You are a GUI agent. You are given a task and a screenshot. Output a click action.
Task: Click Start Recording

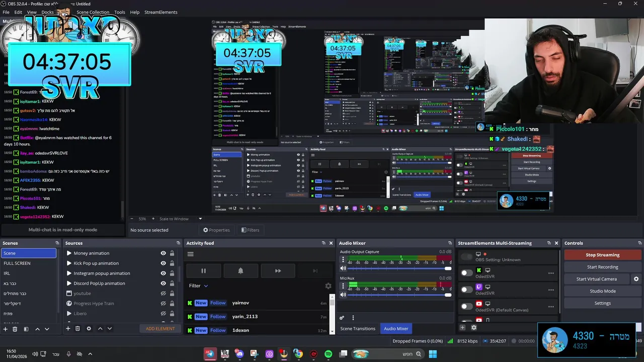click(602, 267)
